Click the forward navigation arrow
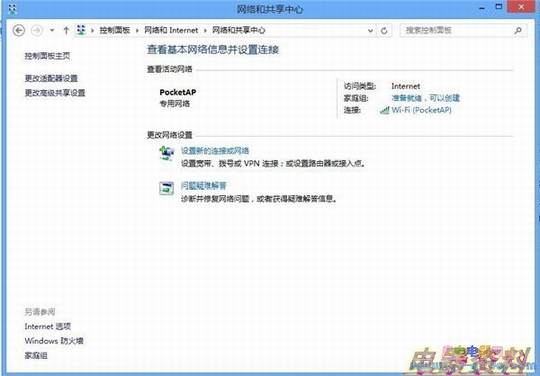This screenshot has height=376, width=540. (37, 31)
